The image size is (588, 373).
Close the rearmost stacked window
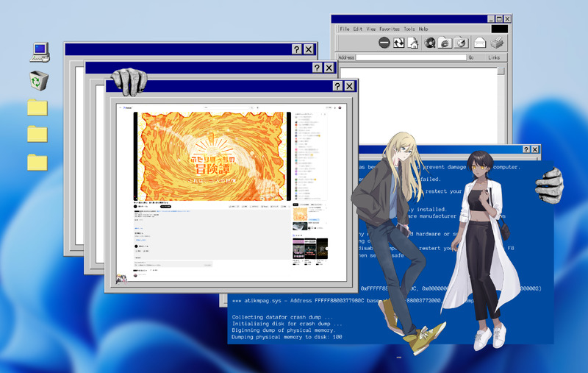[309, 49]
